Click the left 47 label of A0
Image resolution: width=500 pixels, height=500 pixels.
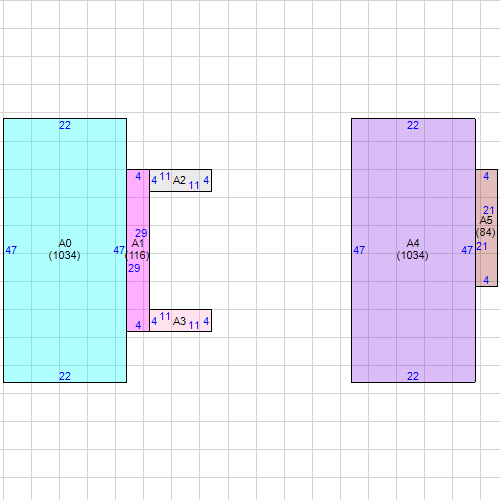(x=11, y=250)
